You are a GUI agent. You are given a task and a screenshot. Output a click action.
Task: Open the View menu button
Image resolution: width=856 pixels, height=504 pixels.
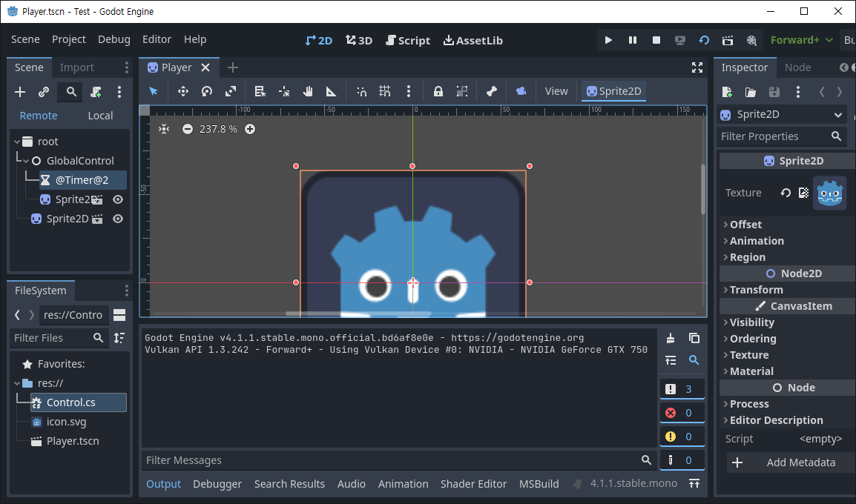click(556, 91)
